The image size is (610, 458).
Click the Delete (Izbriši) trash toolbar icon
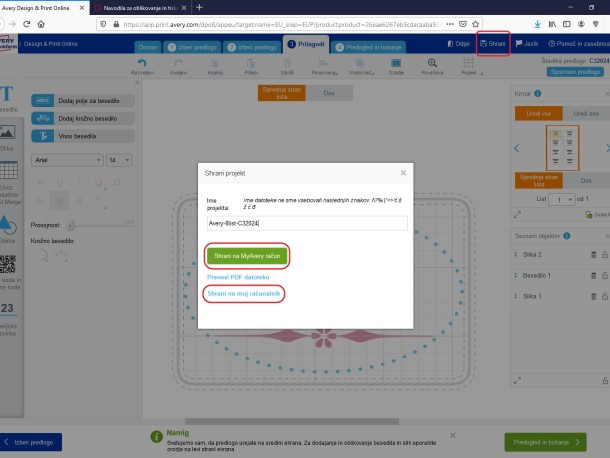click(287, 66)
